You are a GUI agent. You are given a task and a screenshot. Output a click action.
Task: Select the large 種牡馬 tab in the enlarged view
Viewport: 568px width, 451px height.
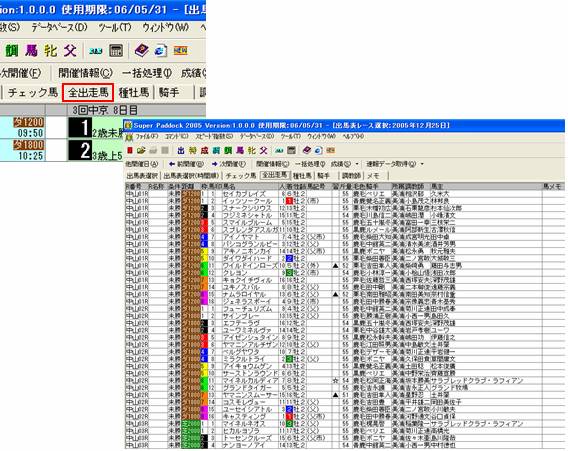pyautogui.click(x=134, y=93)
